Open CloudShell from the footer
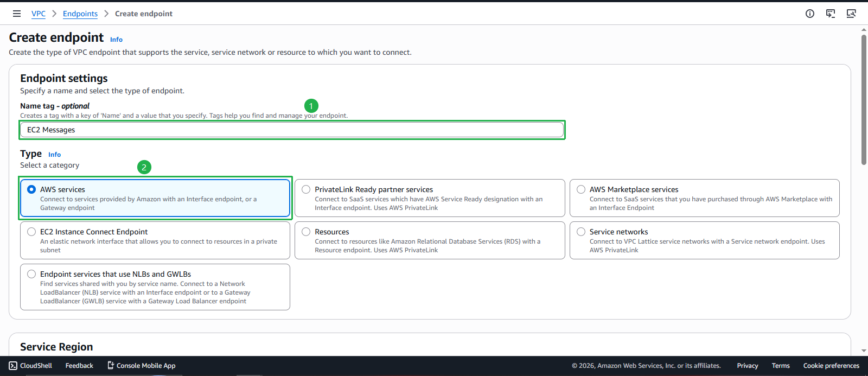 coord(30,366)
